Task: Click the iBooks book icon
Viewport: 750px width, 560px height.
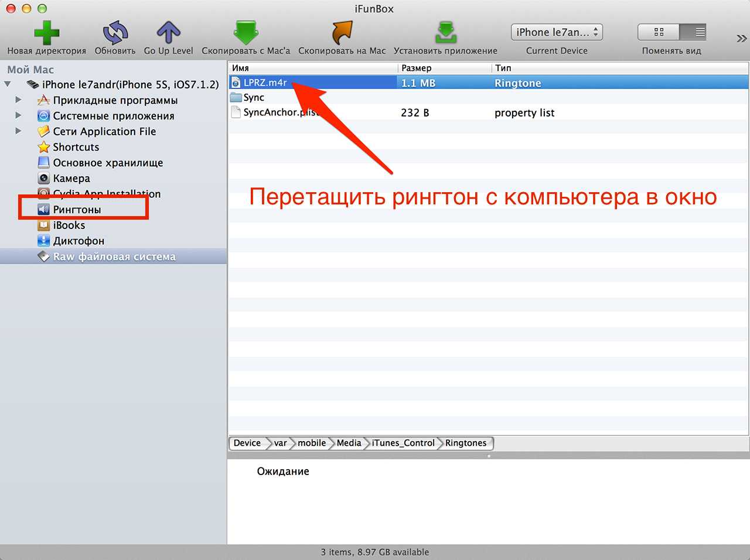Action: pos(43,225)
